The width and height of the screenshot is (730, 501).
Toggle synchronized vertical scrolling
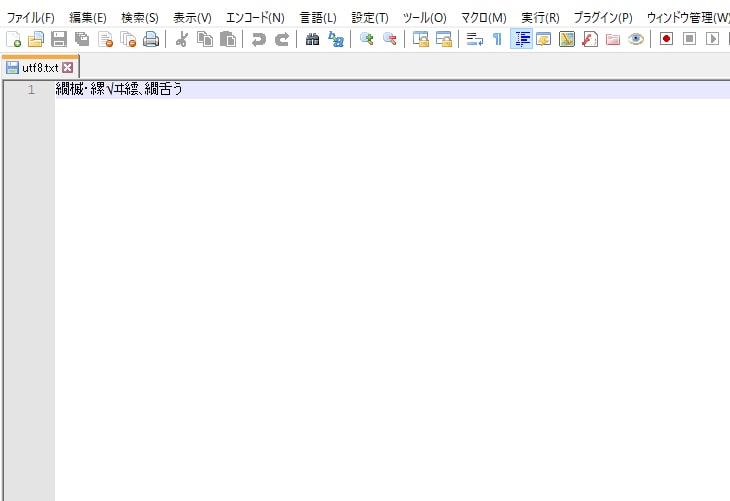click(420, 39)
